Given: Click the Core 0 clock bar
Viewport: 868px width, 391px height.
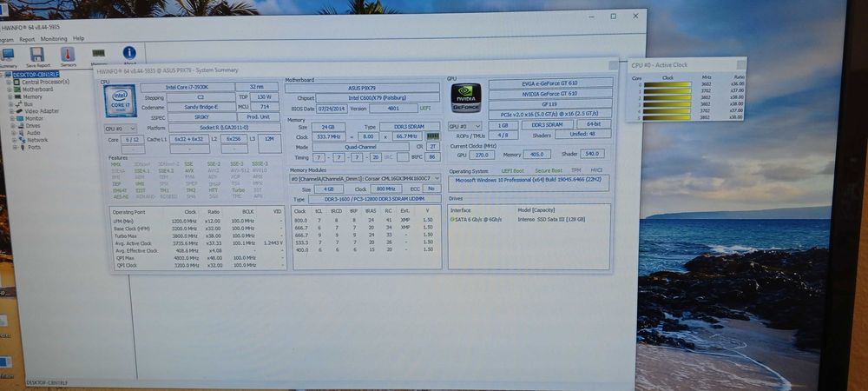Looking at the screenshot, I should click(x=667, y=84).
